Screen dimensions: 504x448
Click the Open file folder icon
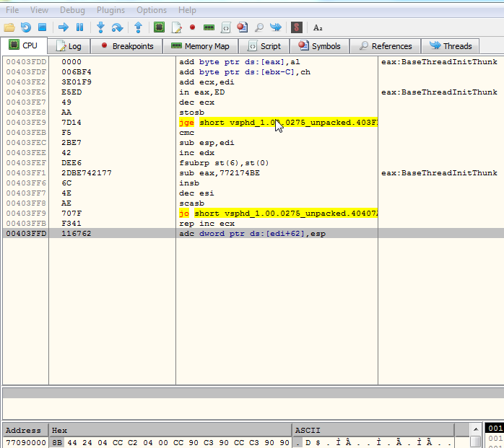click(9, 27)
